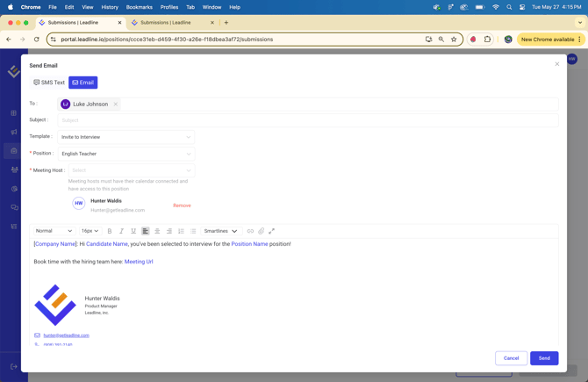This screenshot has height=382, width=588.
Task: Open the Normal paragraph style dropdown
Action: [x=54, y=231]
